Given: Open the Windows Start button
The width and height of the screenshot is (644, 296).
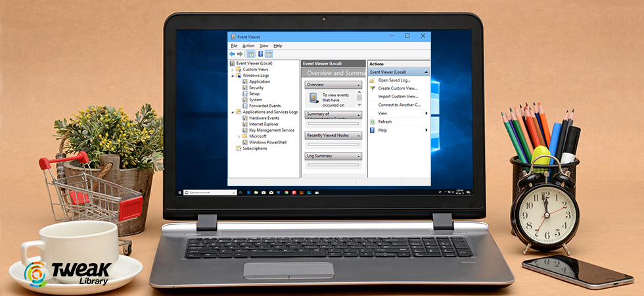Looking at the screenshot, I should tap(180, 192).
